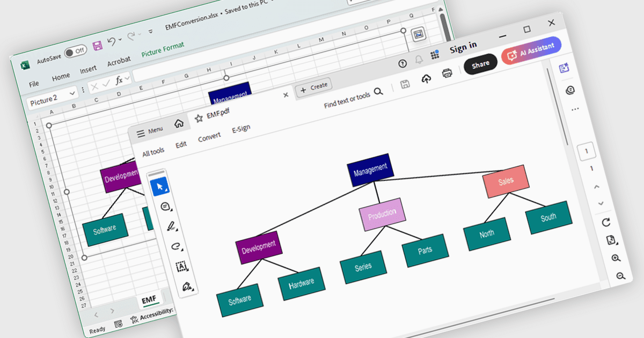This screenshot has width=644, height=338.
Task: Click the Find text or tools search
Action: [354, 98]
